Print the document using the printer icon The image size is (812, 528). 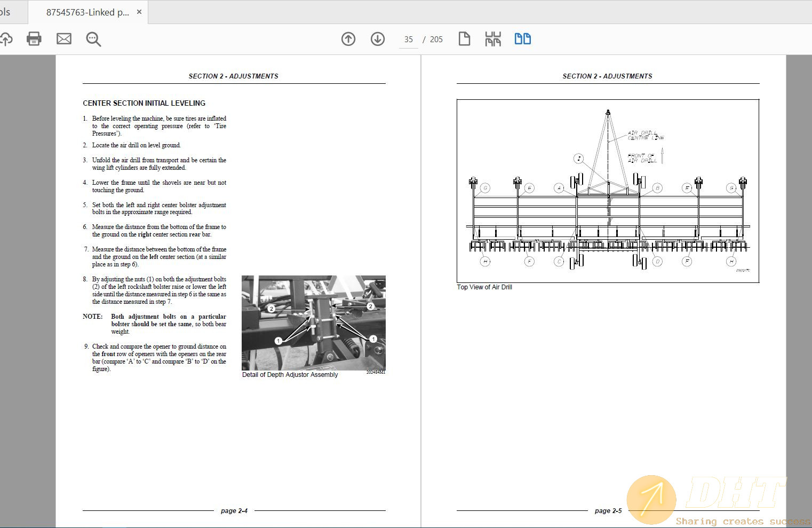(34, 39)
